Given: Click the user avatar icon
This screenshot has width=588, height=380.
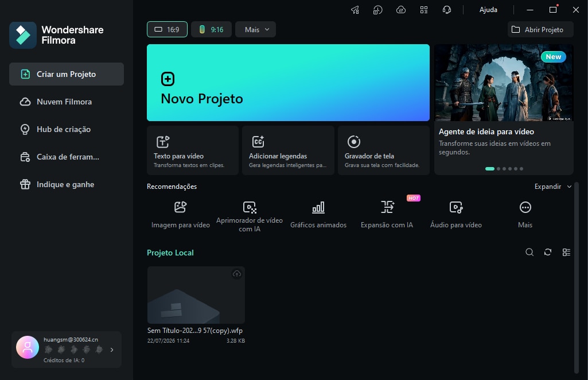Looking at the screenshot, I should click(28, 347).
